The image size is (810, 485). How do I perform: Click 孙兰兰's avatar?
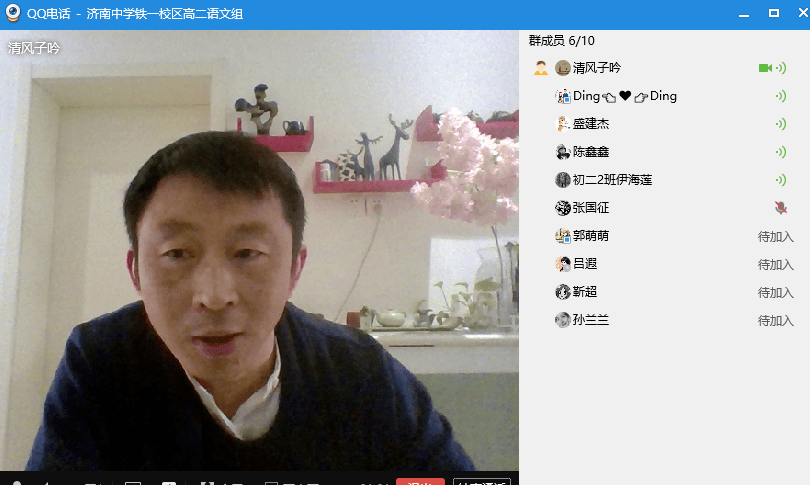pyautogui.click(x=563, y=320)
